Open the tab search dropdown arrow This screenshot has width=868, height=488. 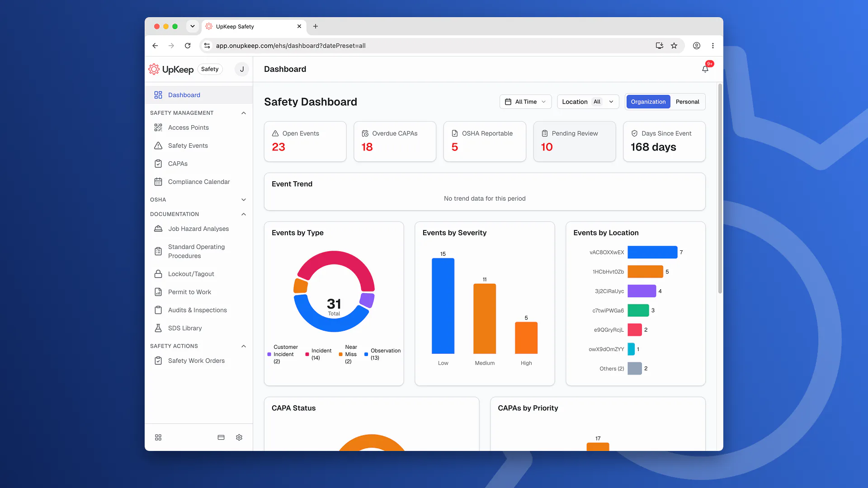[x=193, y=26]
